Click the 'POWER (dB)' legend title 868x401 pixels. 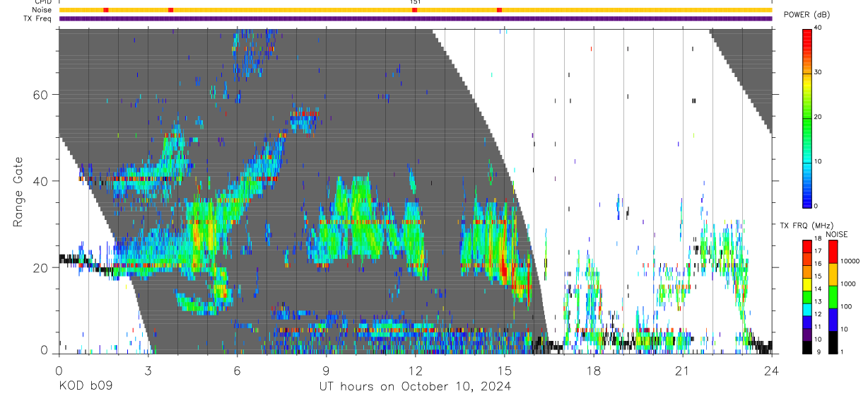point(807,15)
